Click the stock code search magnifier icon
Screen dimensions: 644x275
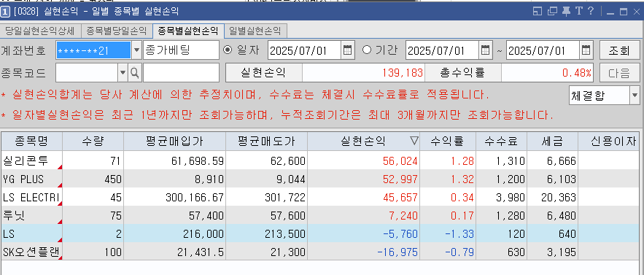coord(134,73)
